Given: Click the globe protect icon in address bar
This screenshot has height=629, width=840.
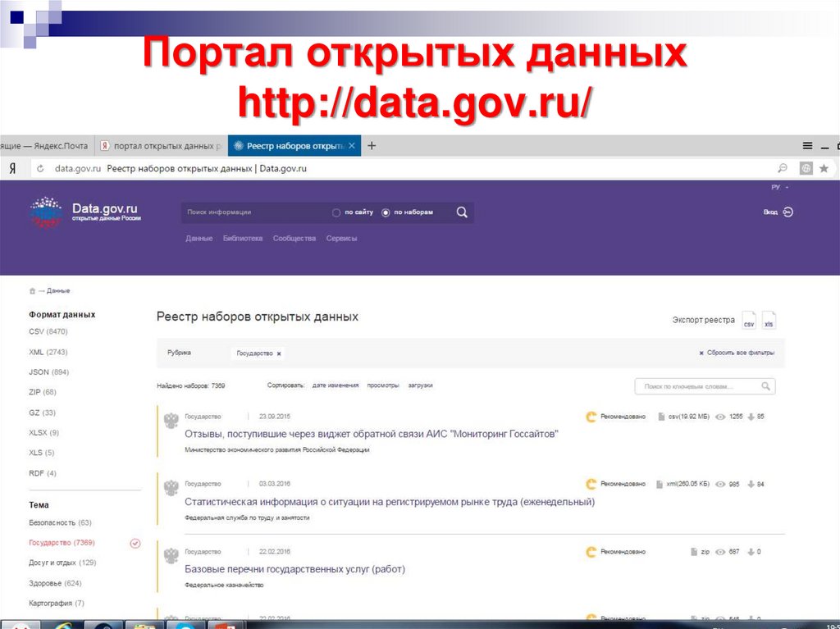Looking at the screenshot, I should [x=806, y=168].
